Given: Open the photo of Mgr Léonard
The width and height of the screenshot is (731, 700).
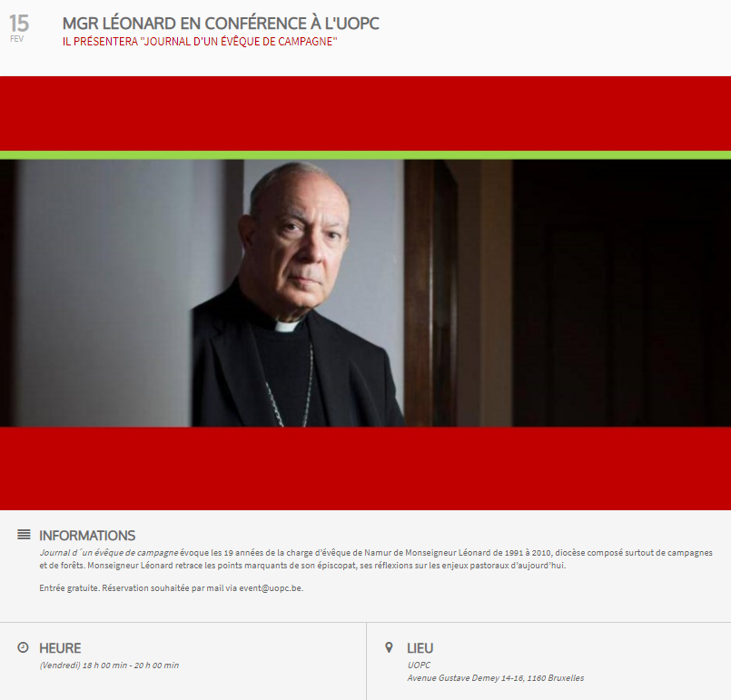Looking at the screenshot, I should point(365,293).
